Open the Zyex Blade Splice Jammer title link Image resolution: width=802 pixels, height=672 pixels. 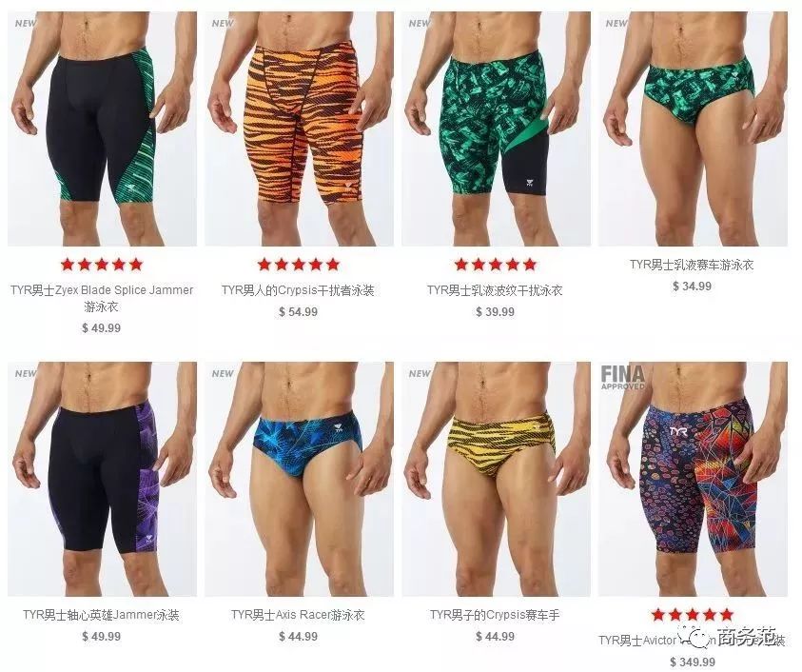[x=102, y=298]
